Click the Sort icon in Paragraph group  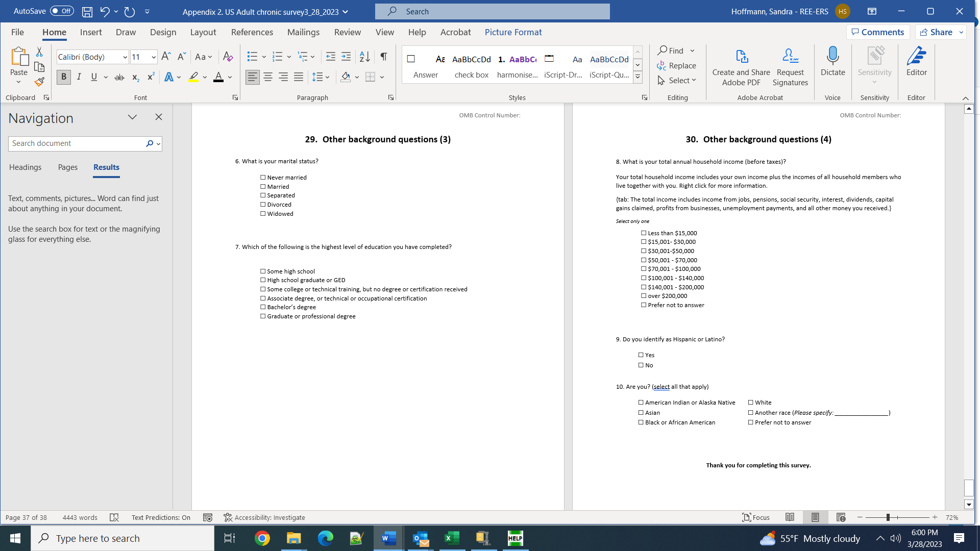click(364, 57)
